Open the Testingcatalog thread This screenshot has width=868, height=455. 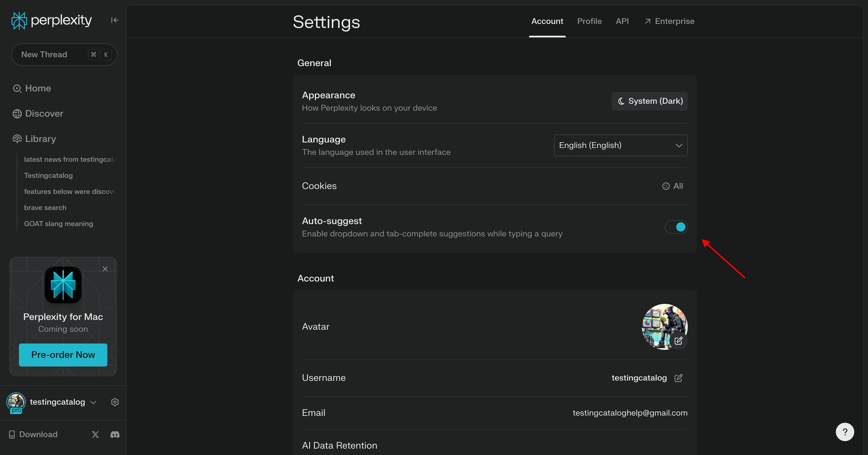coord(48,176)
